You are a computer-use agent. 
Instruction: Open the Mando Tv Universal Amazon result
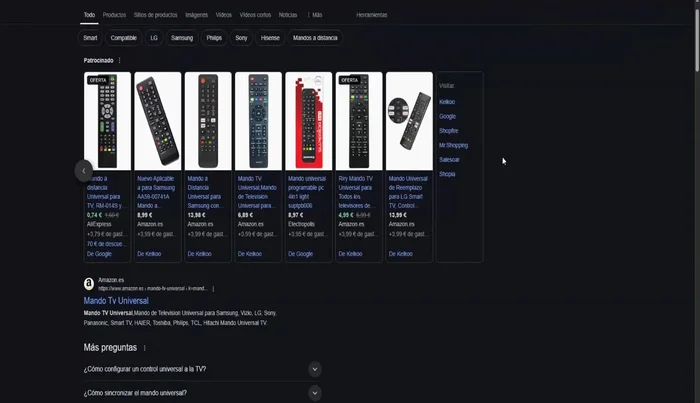pyautogui.click(x=116, y=300)
